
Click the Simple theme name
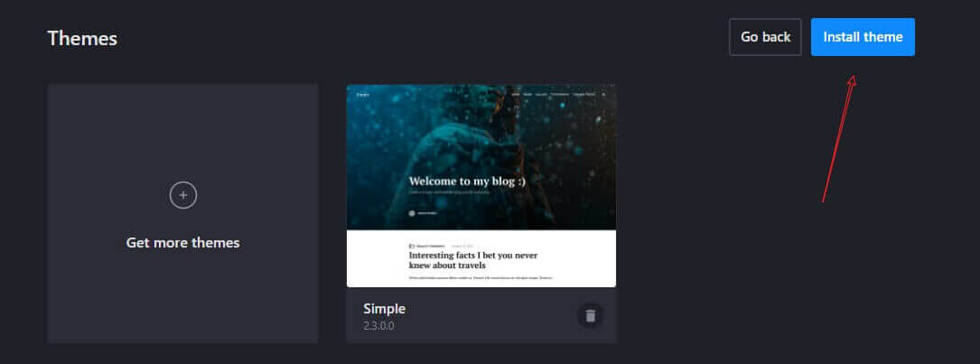click(385, 309)
